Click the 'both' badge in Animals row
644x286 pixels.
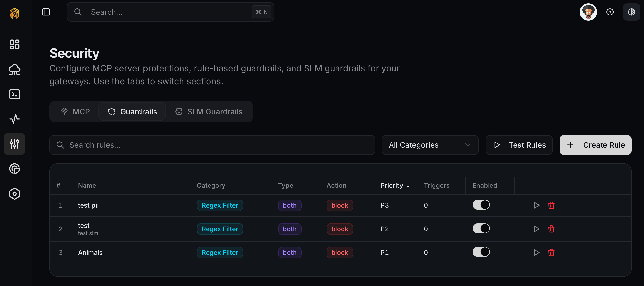[290, 252]
